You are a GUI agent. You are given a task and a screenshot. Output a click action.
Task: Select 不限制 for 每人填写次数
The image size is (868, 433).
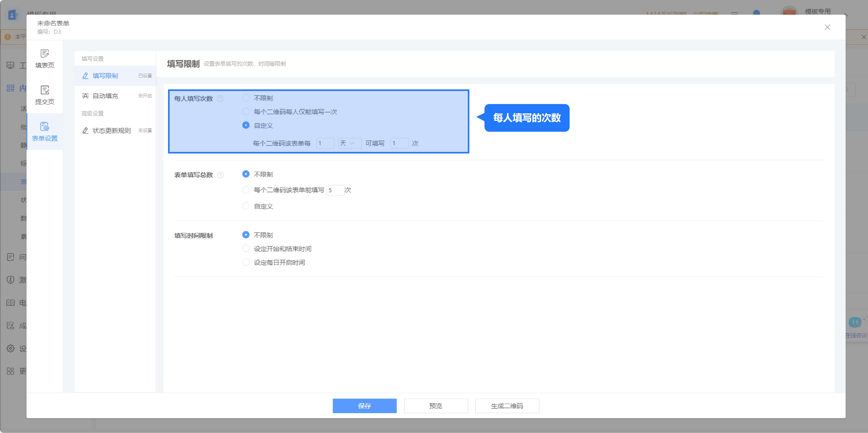click(x=246, y=98)
